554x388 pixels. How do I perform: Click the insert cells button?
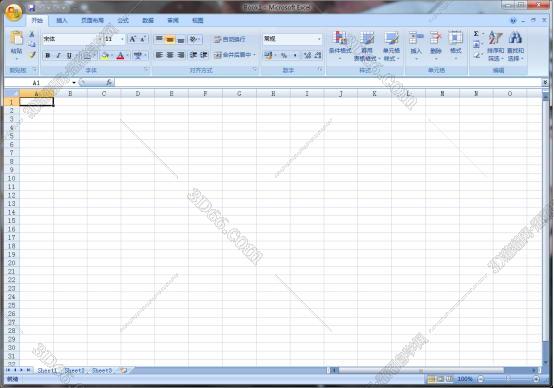point(416,46)
